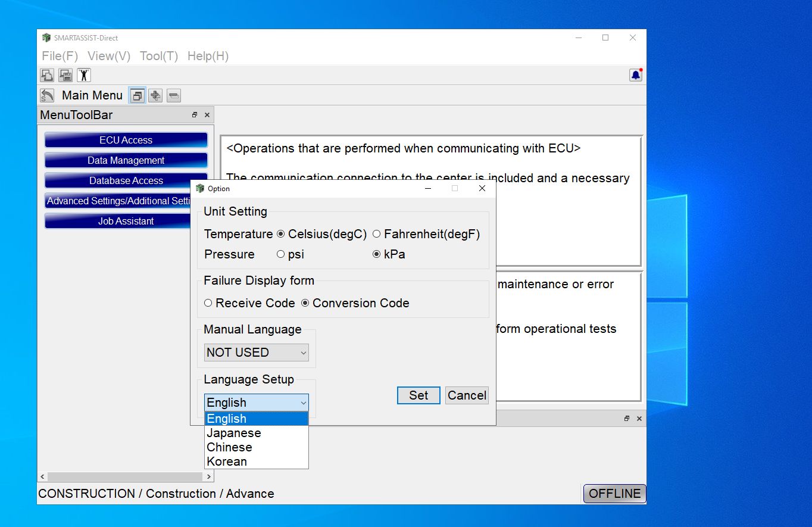Undock the MenuToolBar panel with float icon
812x527 pixels.
195,115
